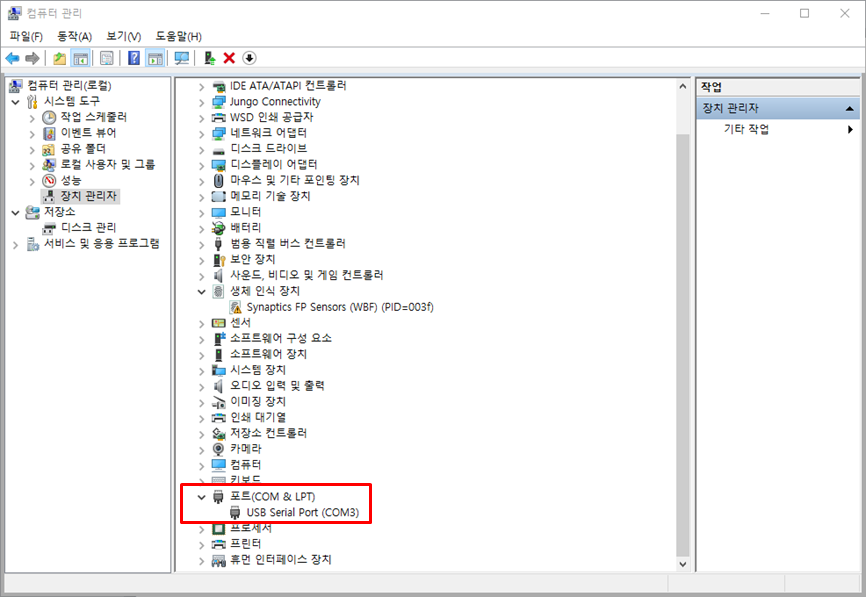Expand the 로컬 사용자 및 그룹 node

tap(32, 165)
